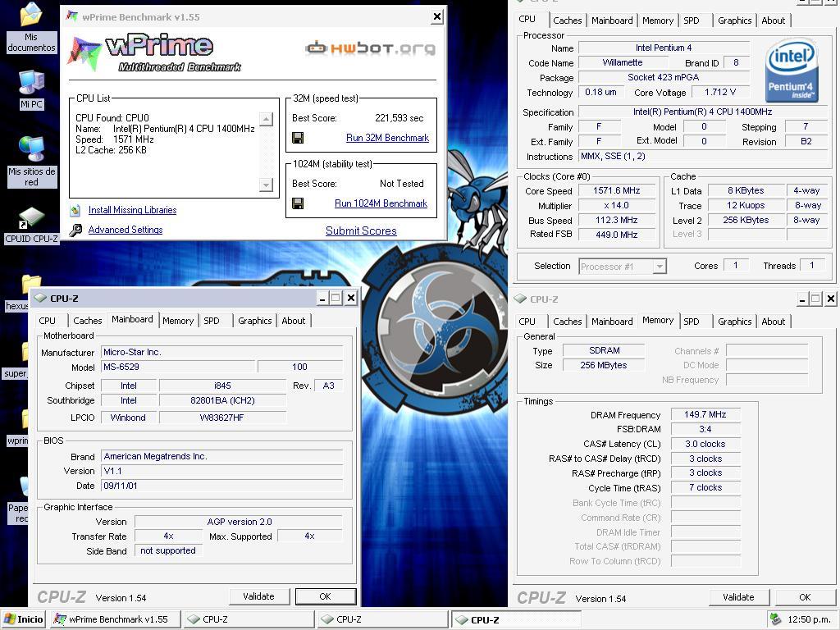Screen dimensions: 840x630
Task: Open the Mis documentos desktop icon
Action: pyautogui.click(x=31, y=27)
